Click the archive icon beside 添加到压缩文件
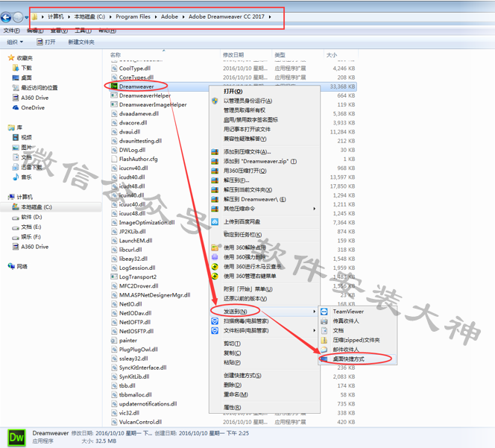Image resolution: width=495 pixels, height=448 pixels. coord(215,152)
